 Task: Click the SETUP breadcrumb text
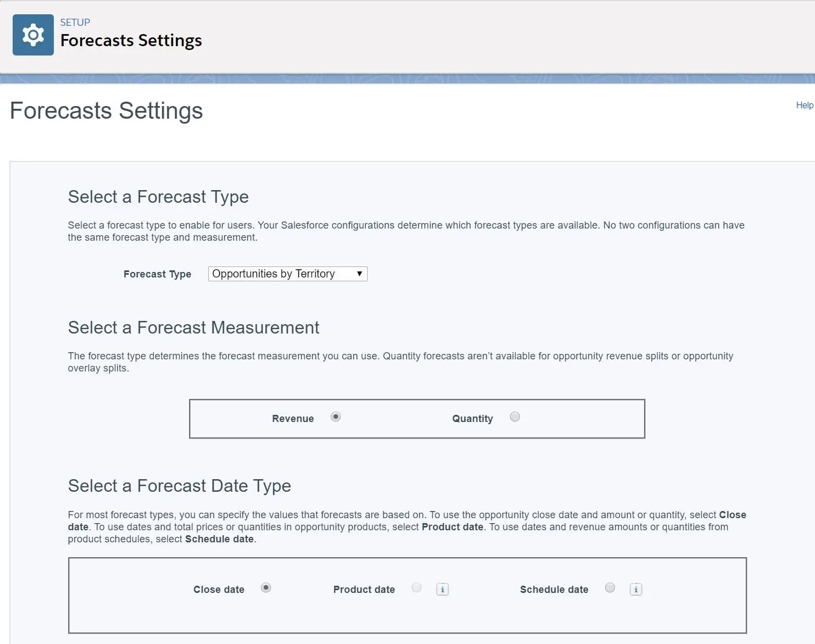(75, 23)
